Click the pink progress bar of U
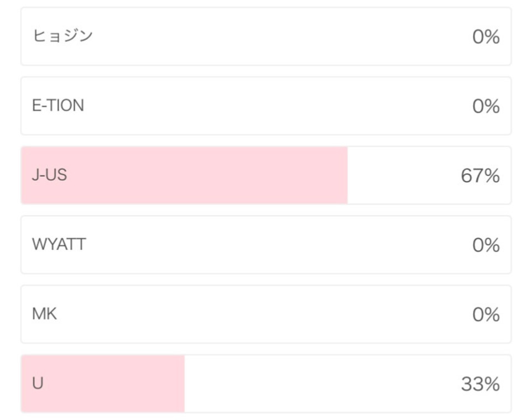This screenshot has height=420, width=531. 103,384
